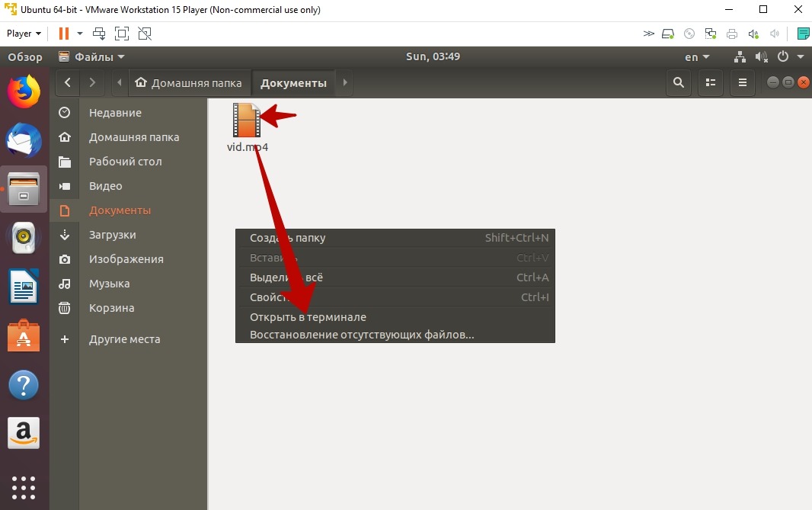Toggle the list/grid view button
This screenshot has width=812, height=510.
pos(710,83)
